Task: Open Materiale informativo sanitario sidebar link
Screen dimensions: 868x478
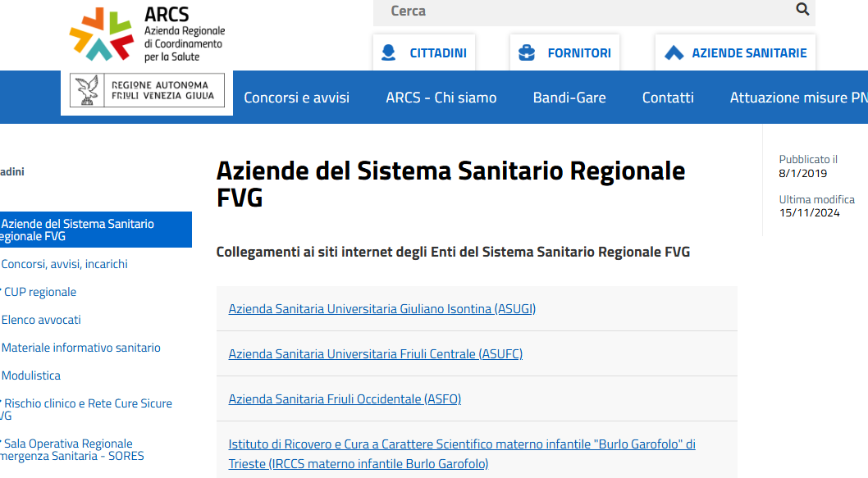Action: [81, 348]
